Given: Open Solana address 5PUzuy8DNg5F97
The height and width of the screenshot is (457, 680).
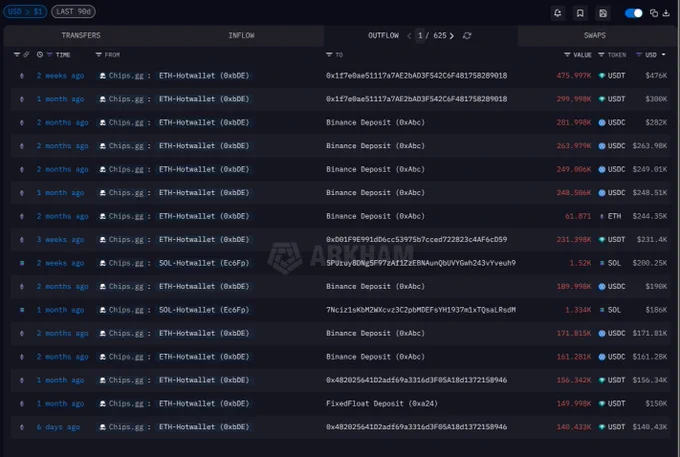Looking at the screenshot, I should (x=421, y=263).
